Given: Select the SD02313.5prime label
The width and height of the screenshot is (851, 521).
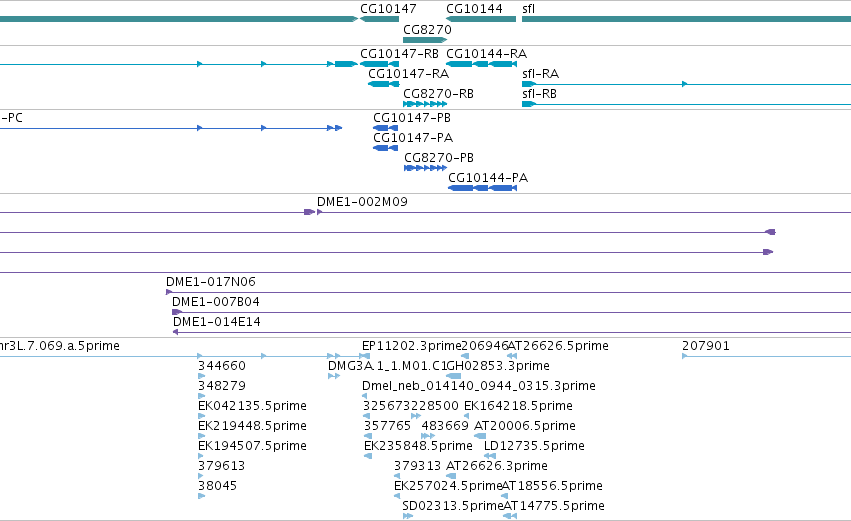Looking at the screenshot, I should 453,506.
